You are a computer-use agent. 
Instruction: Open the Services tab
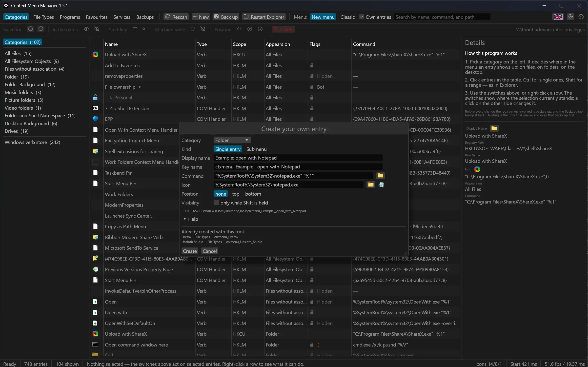pos(122,17)
